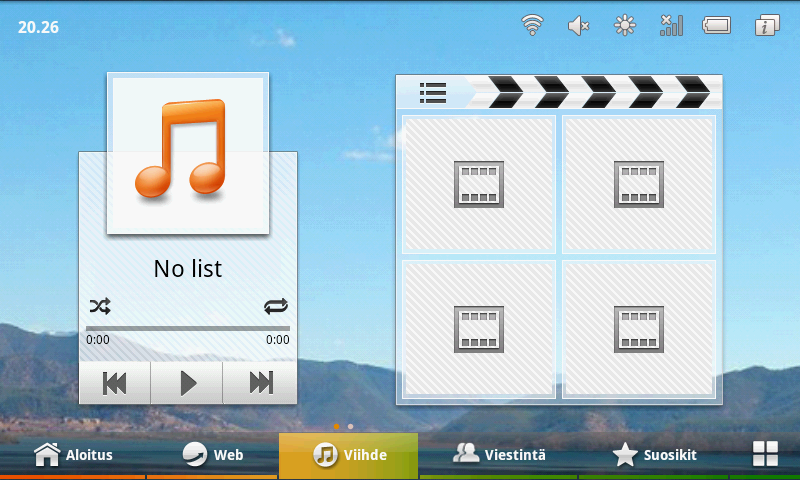
Task: Open the Suosikit favorites tab
Action: (x=655, y=456)
